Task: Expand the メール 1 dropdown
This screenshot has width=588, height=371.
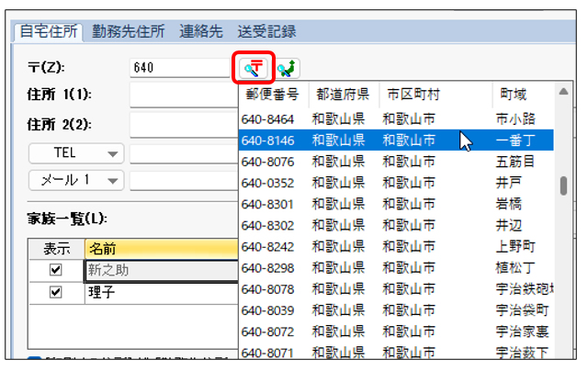Action: coord(76,180)
